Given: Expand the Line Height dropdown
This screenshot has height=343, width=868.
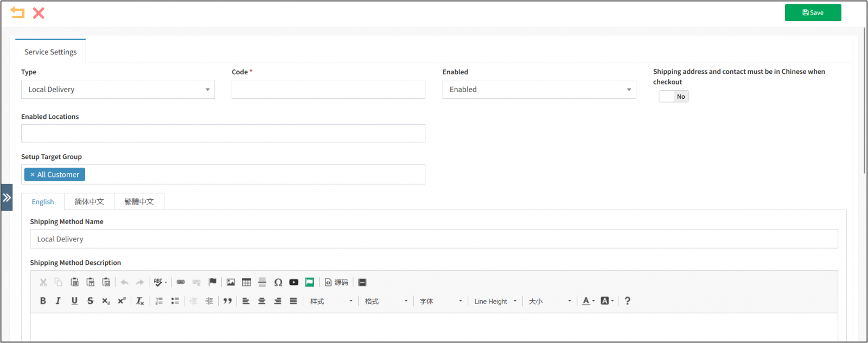Looking at the screenshot, I should click(495, 301).
